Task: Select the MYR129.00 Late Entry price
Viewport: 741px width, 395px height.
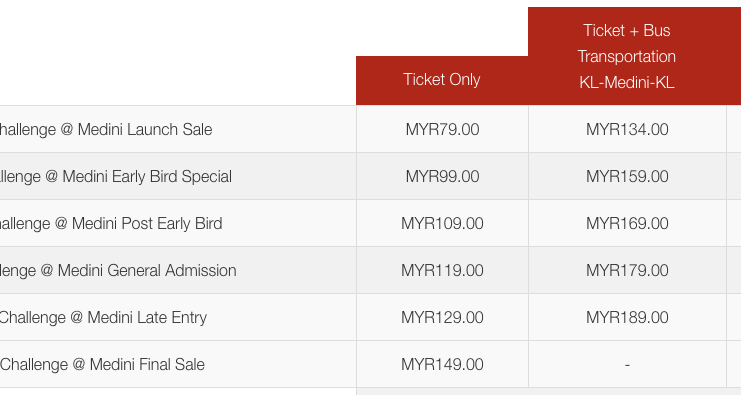Action: [x=442, y=318]
